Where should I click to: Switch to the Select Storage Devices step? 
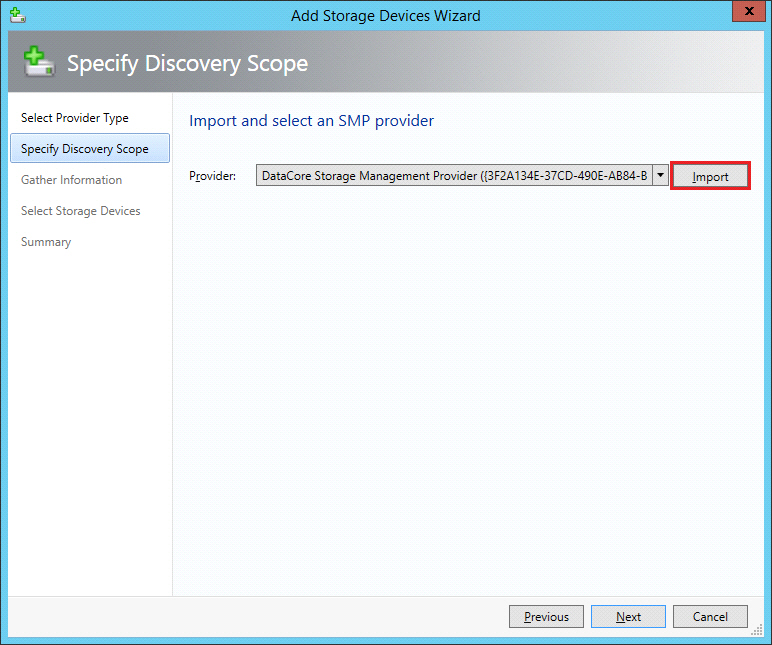81,211
